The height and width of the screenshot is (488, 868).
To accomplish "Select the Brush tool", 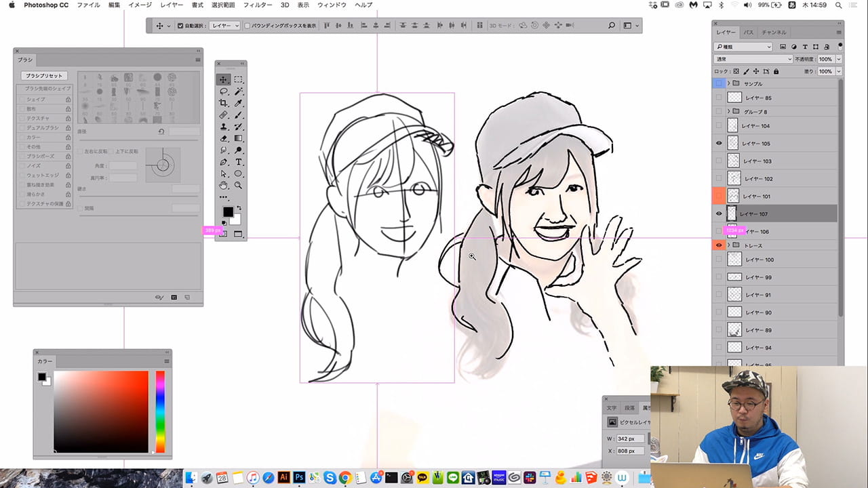I will click(x=239, y=115).
